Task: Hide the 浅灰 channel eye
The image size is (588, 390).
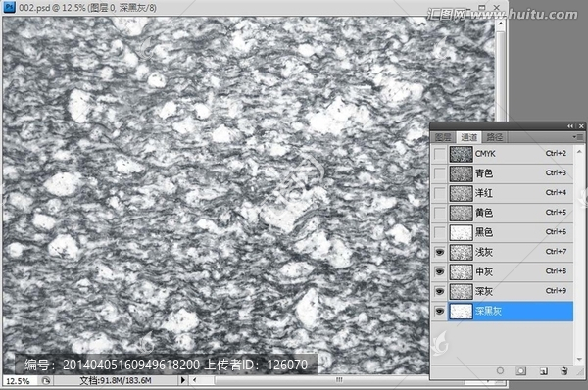Action: click(x=439, y=252)
